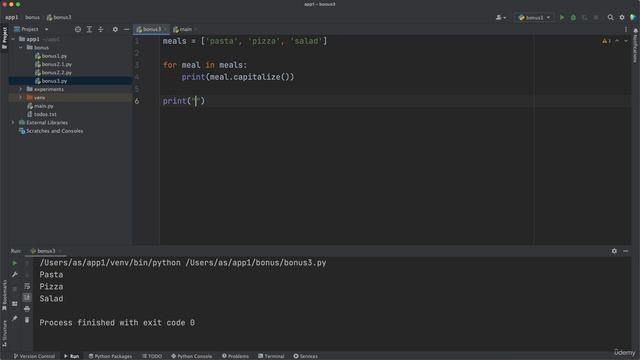Open TODO tool window

(152, 356)
